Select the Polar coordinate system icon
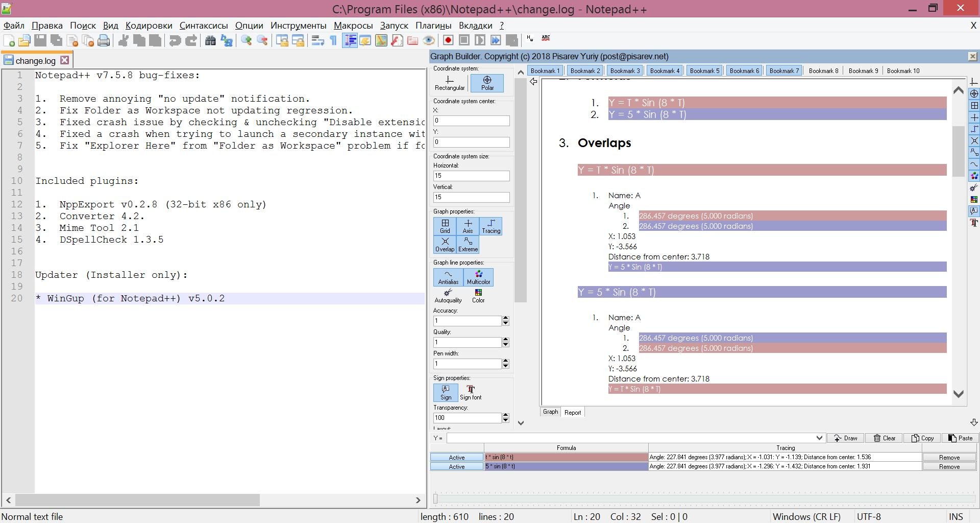The image size is (980, 523). click(x=486, y=83)
